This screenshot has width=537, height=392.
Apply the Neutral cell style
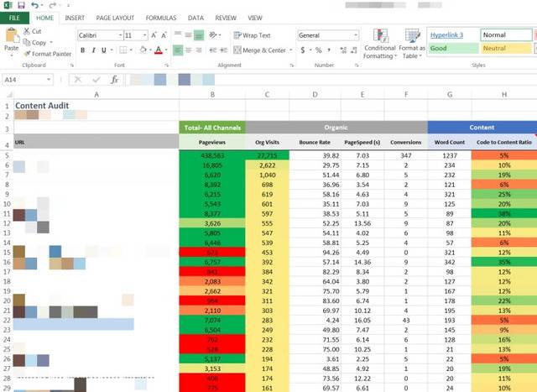(506, 49)
